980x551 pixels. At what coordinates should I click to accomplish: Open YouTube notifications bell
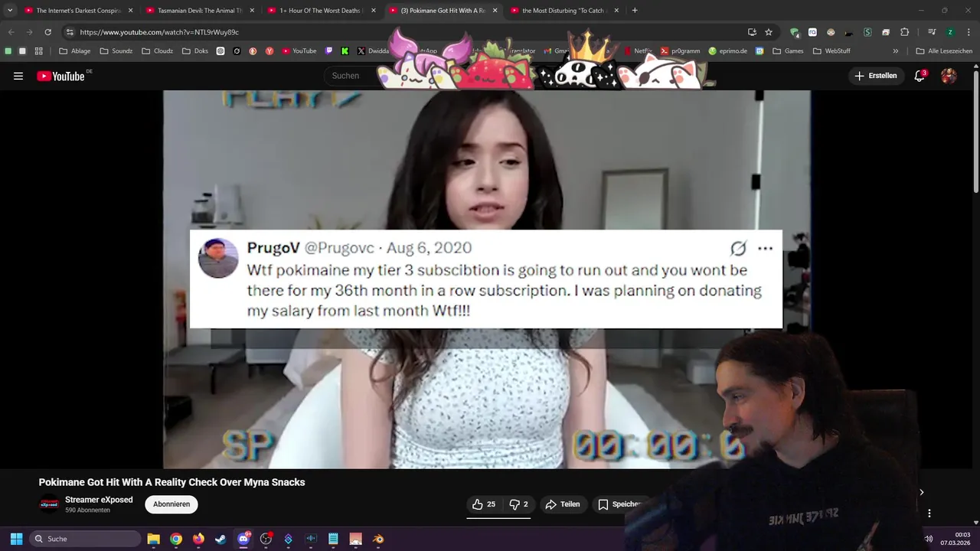point(920,76)
